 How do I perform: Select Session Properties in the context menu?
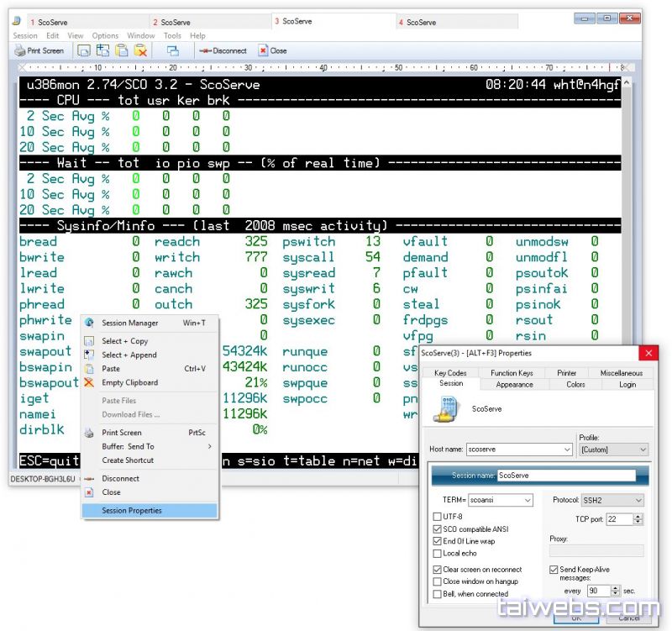coord(132,510)
